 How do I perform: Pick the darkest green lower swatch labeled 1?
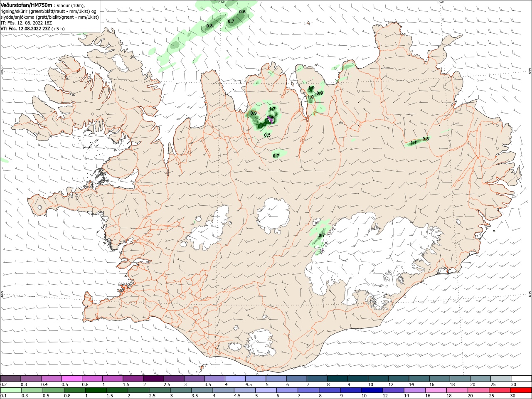(96, 390)
